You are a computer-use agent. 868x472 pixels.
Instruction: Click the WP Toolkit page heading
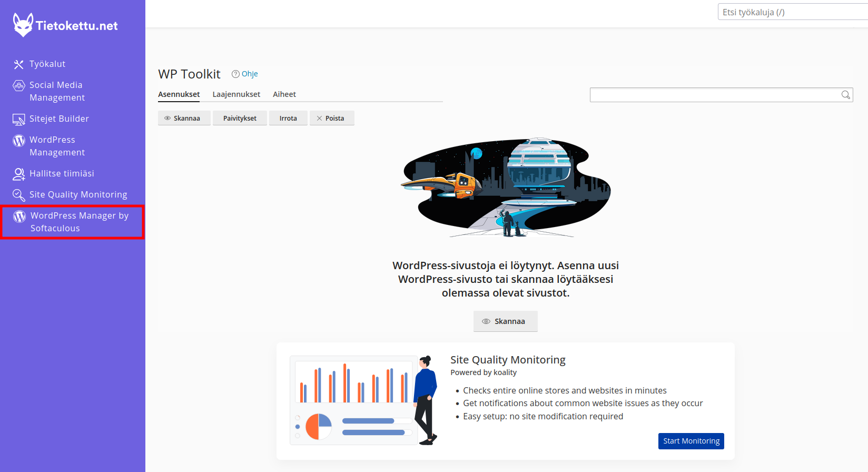(x=189, y=74)
